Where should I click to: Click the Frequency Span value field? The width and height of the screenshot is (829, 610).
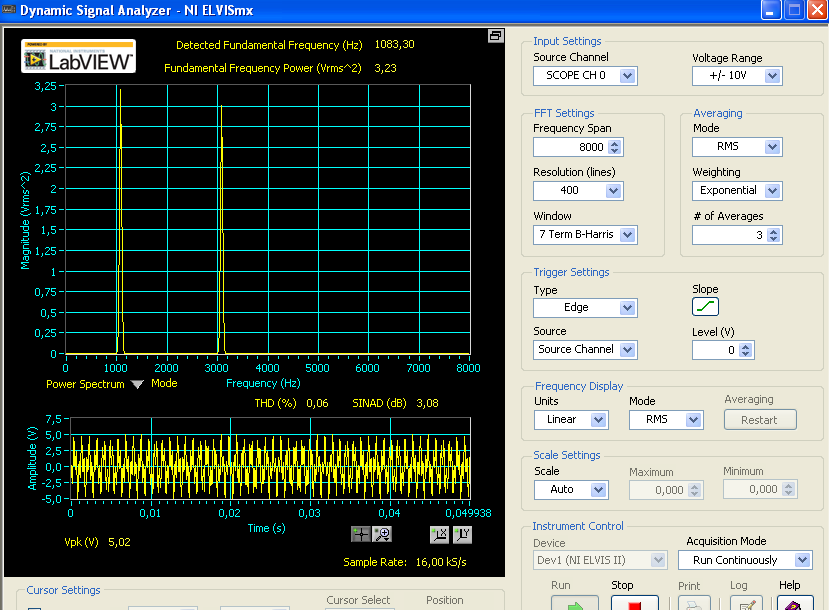[571, 147]
